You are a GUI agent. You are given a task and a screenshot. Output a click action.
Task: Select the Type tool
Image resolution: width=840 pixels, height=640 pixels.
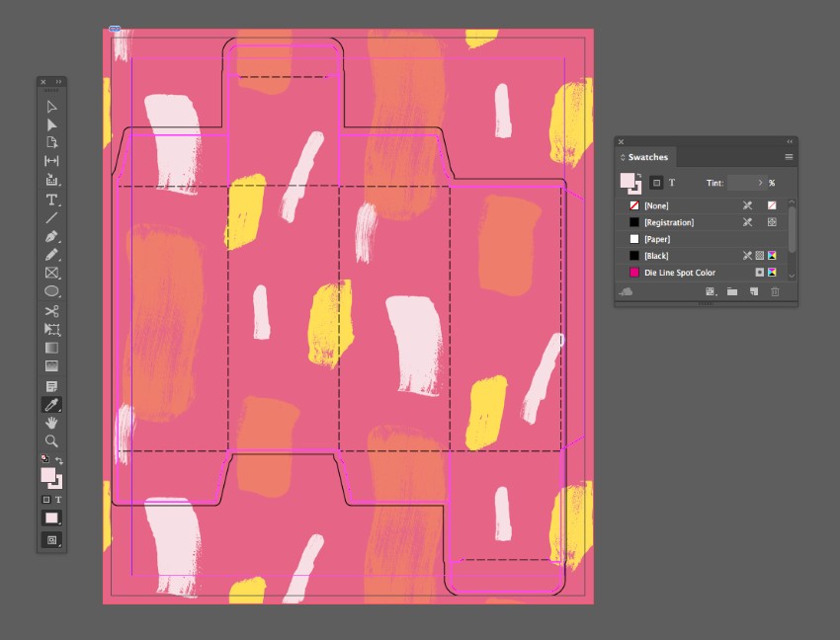(x=51, y=200)
